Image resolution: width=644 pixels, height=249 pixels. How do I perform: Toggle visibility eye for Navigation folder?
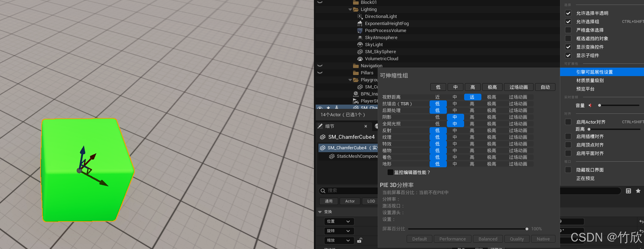tap(320, 66)
